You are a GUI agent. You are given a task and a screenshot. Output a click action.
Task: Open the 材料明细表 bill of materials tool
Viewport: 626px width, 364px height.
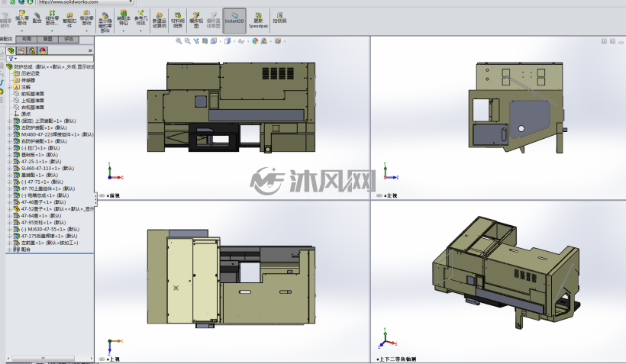(x=178, y=20)
